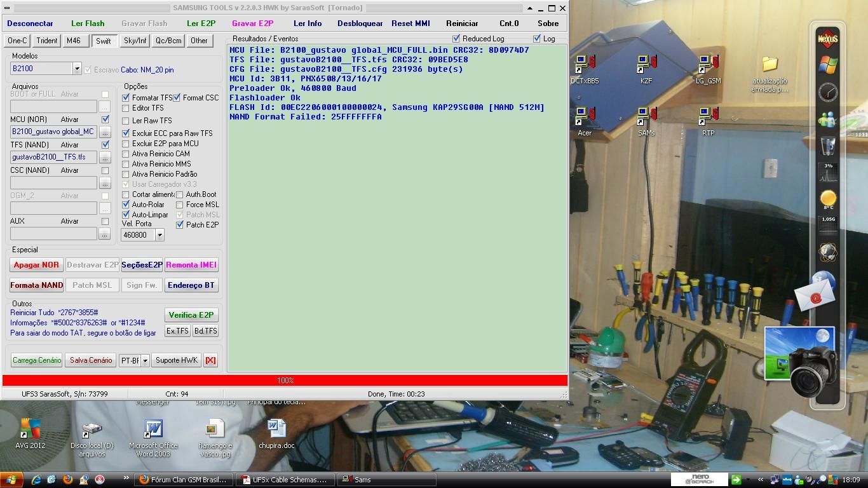Click the Windows flag icon in Nexus dock
Viewport: 868px width, 488px height.
[827, 65]
